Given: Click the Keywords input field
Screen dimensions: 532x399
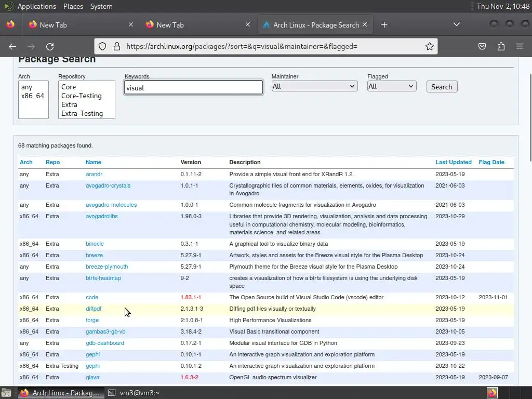Looking at the screenshot, I should pos(193,87).
